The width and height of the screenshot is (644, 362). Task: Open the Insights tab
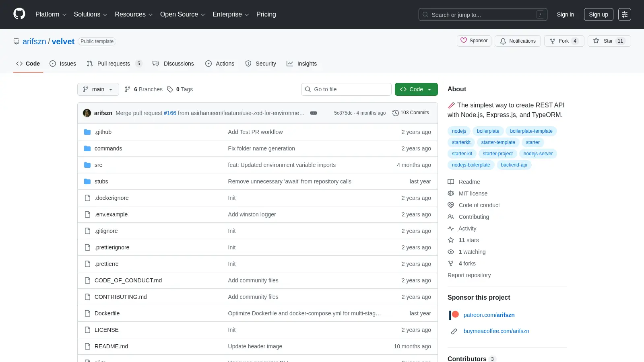[x=302, y=64]
